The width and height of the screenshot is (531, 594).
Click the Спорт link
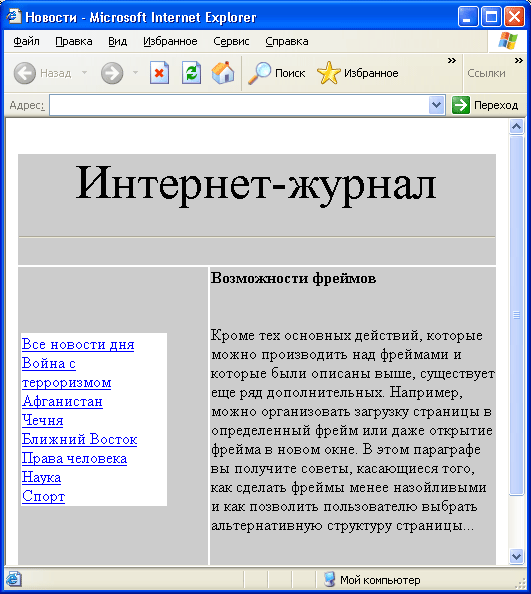[44, 496]
